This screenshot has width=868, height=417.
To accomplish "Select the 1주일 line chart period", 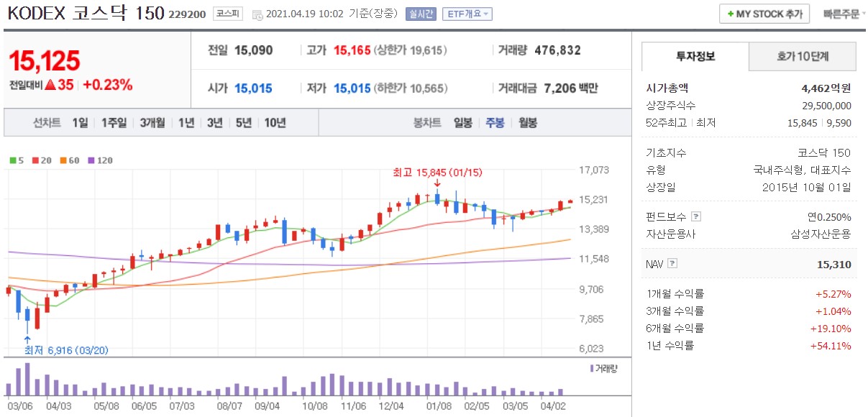I will [114, 123].
